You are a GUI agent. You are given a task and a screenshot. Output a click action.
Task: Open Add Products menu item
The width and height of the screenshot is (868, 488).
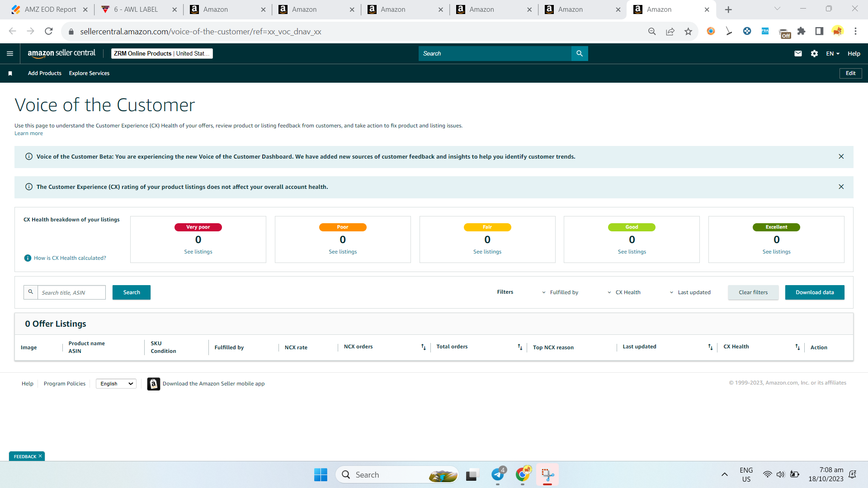pyautogui.click(x=45, y=73)
